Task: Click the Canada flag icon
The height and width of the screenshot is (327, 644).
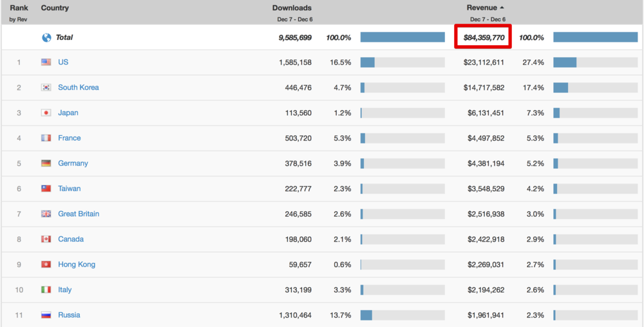Action: point(46,239)
